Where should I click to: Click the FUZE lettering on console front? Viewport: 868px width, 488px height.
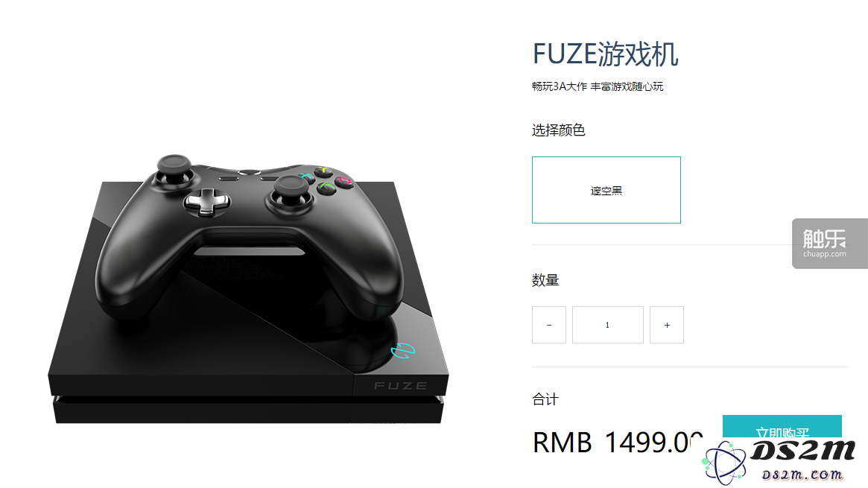[x=400, y=386]
